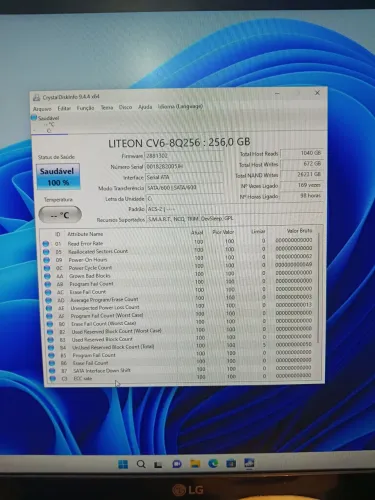This screenshot has width=375, height=500.
Task: Click the CrystalDiskInfo title bar app icon
Action: click(36, 98)
